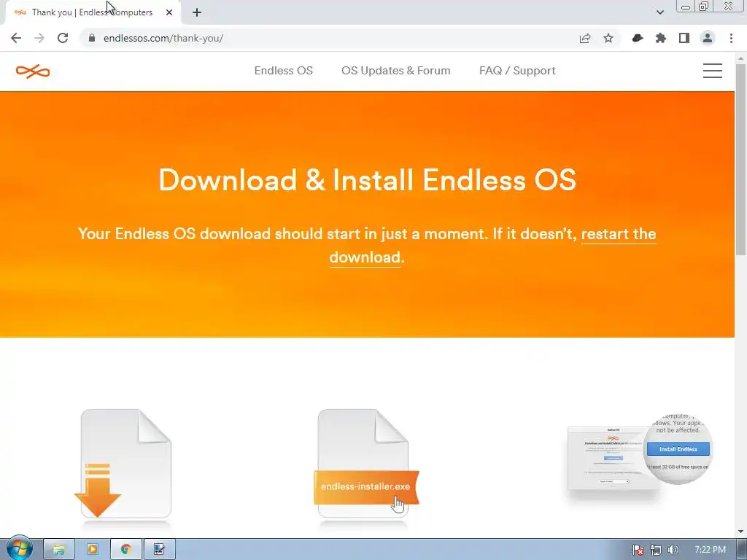Click the share page icon in the address bar
This screenshot has width=747, height=560.
click(x=585, y=38)
